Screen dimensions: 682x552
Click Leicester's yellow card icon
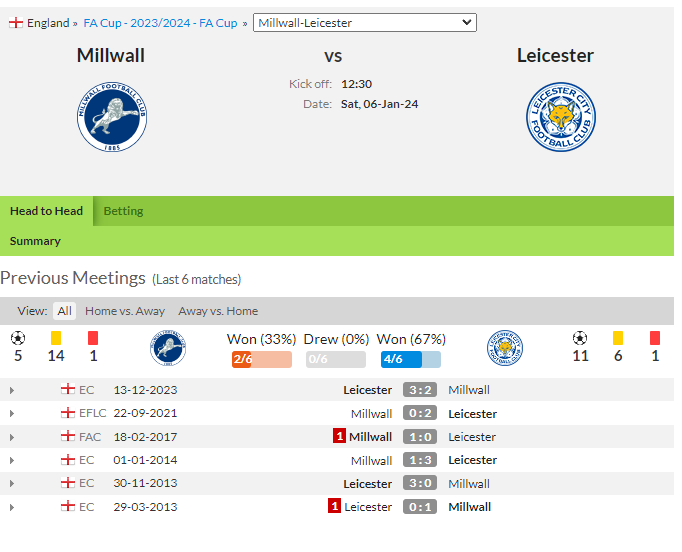(x=618, y=338)
